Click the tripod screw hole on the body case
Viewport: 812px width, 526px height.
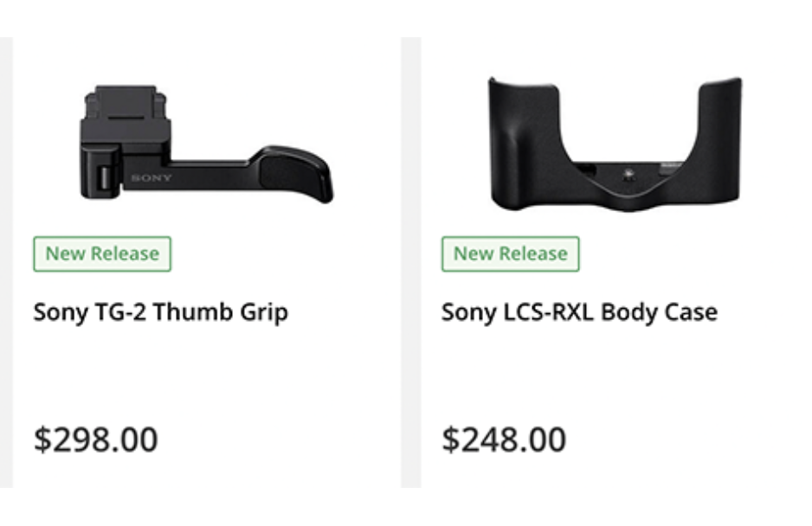(627, 172)
